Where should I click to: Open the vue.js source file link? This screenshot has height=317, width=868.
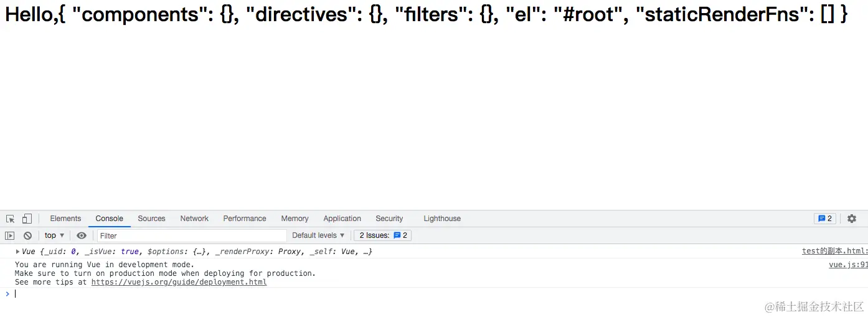tap(847, 265)
